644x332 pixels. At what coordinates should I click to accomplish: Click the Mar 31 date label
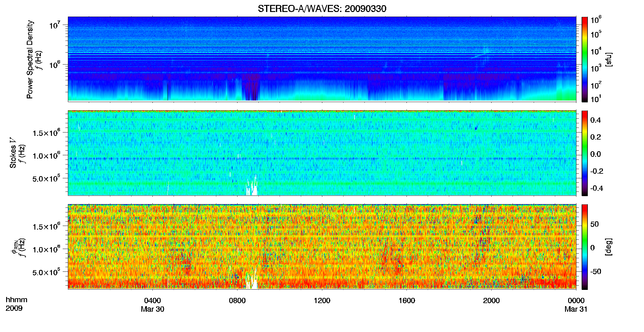point(576,309)
